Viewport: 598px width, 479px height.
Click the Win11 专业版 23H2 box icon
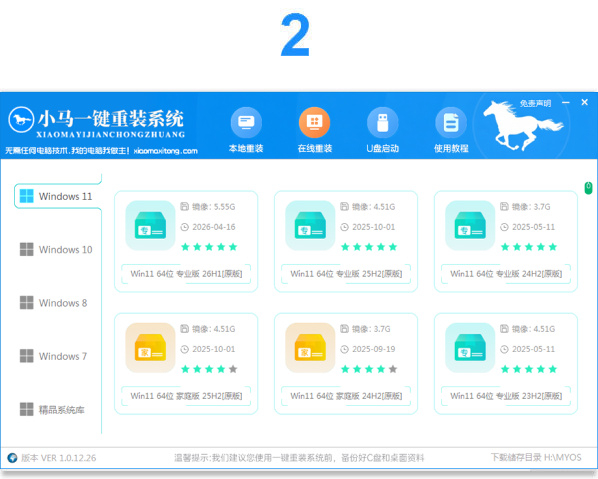point(470,347)
